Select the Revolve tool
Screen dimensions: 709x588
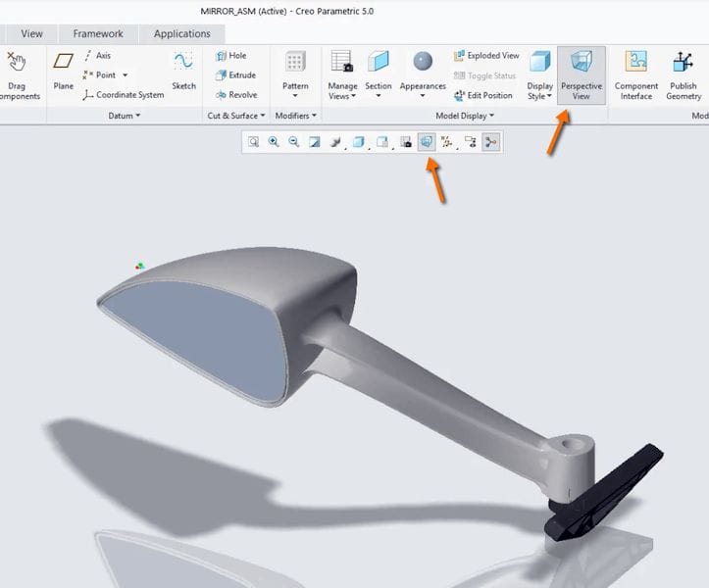tap(235, 95)
